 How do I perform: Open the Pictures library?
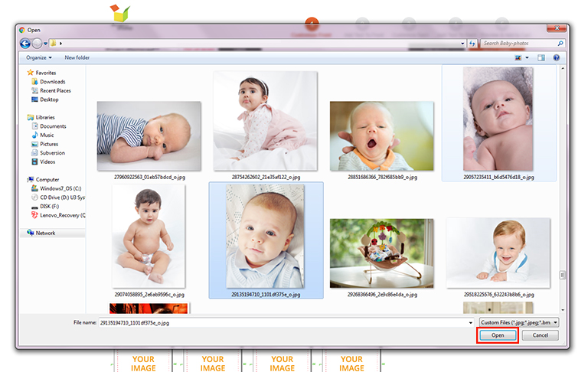[x=49, y=144]
